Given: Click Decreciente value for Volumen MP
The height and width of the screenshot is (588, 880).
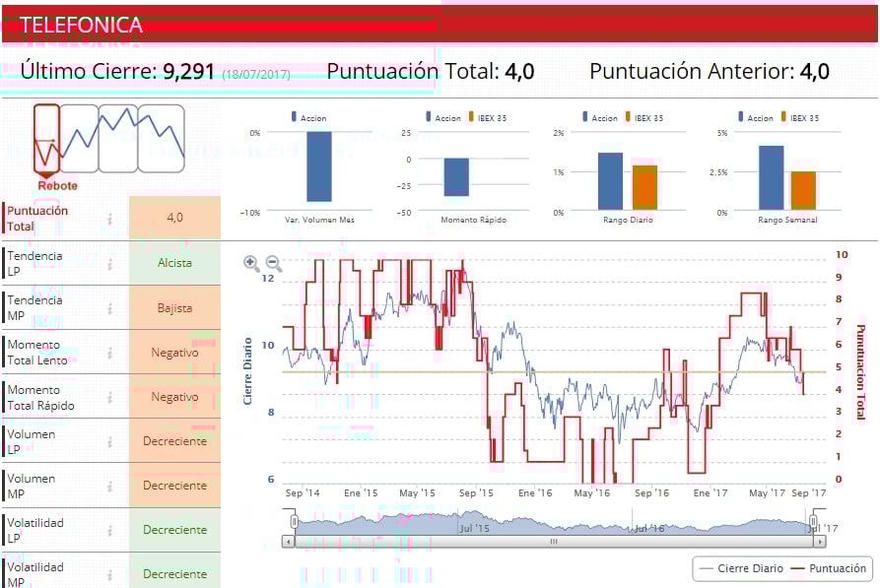Looking at the screenshot, I should 174,486.
